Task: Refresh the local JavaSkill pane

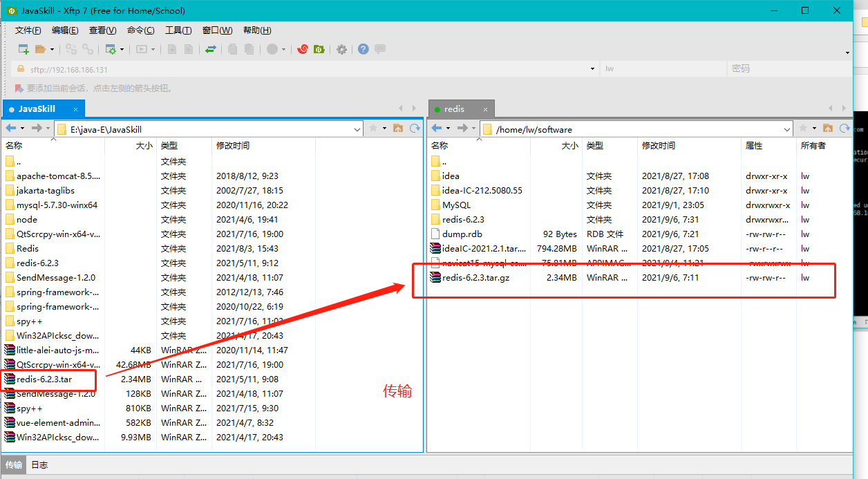Action: [x=415, y=129]
